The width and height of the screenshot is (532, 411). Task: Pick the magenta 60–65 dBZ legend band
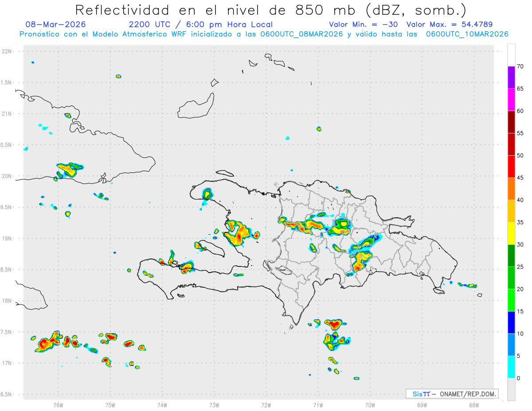pyautogui.click(x=511, y=100)
